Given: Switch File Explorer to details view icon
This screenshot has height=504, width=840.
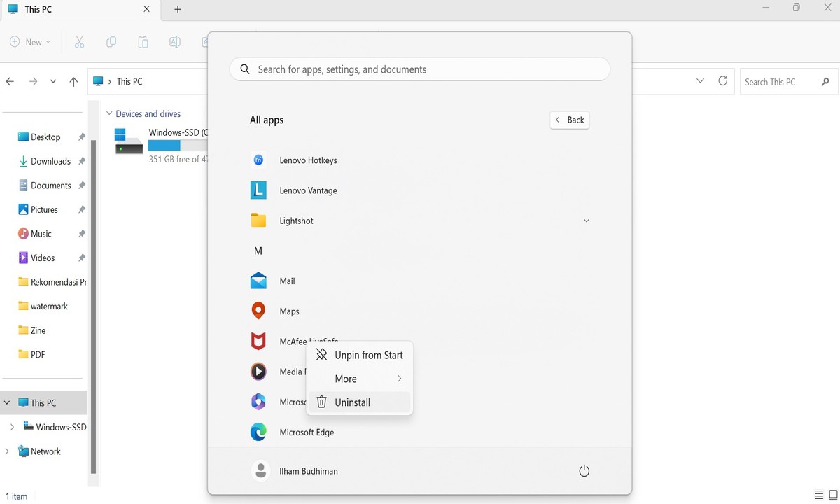Looking at the screenshot, I should 820,496.
